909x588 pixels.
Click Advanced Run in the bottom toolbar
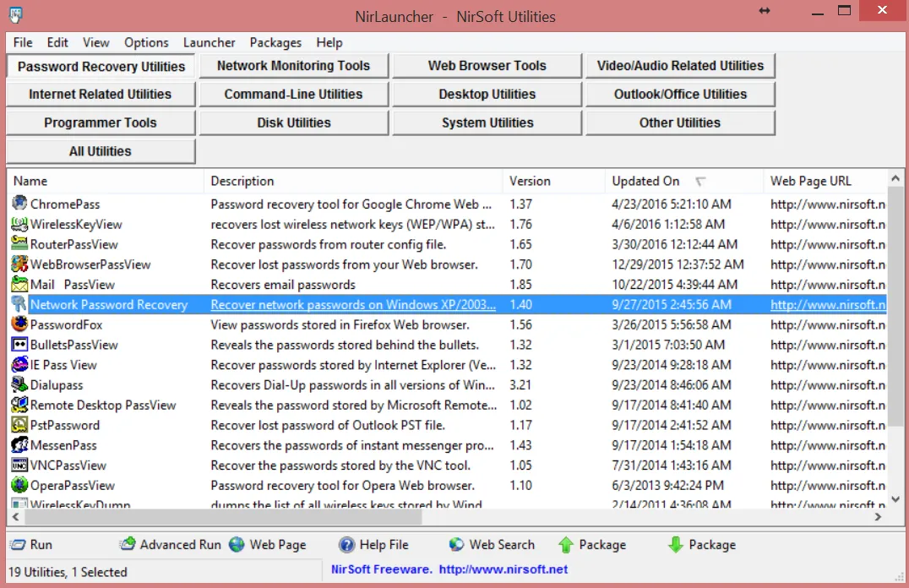[171, 545]
